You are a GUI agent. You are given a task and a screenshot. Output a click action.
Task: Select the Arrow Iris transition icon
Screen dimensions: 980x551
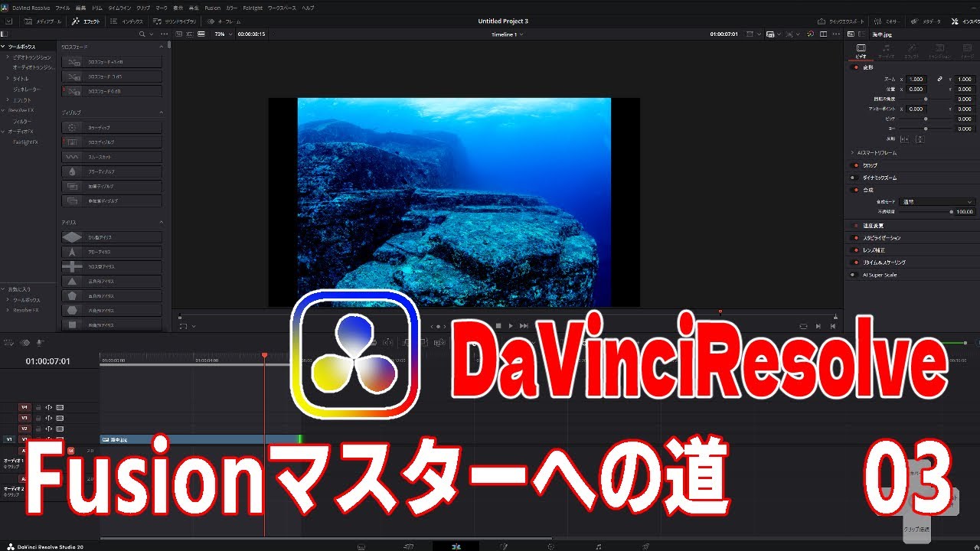click(73, 252)
